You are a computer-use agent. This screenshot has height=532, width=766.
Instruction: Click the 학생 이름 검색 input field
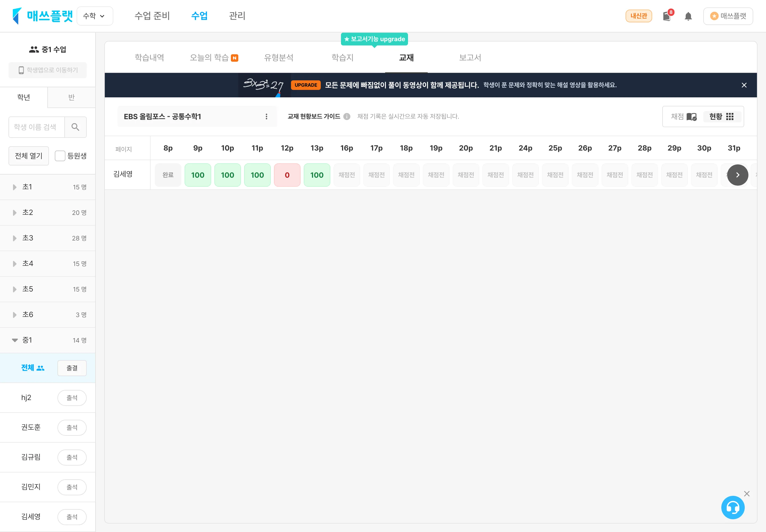pos(37,127)
